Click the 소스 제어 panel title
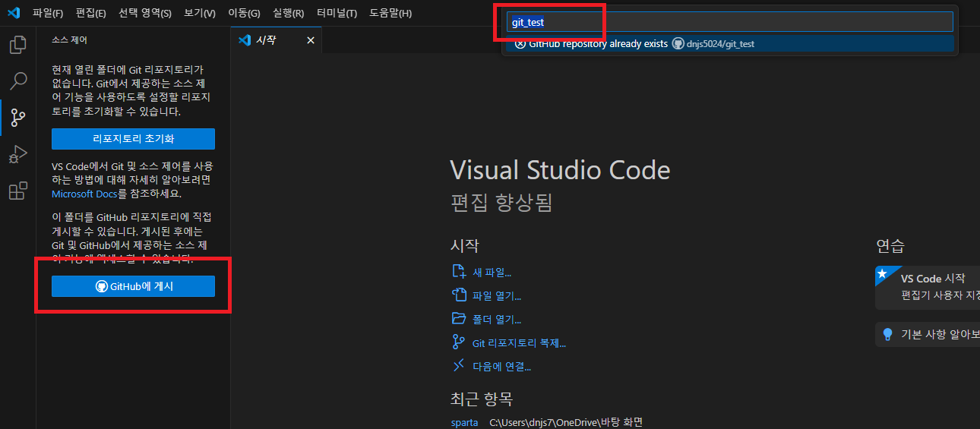This screenshot has height=429, width=980. point(69,40)
